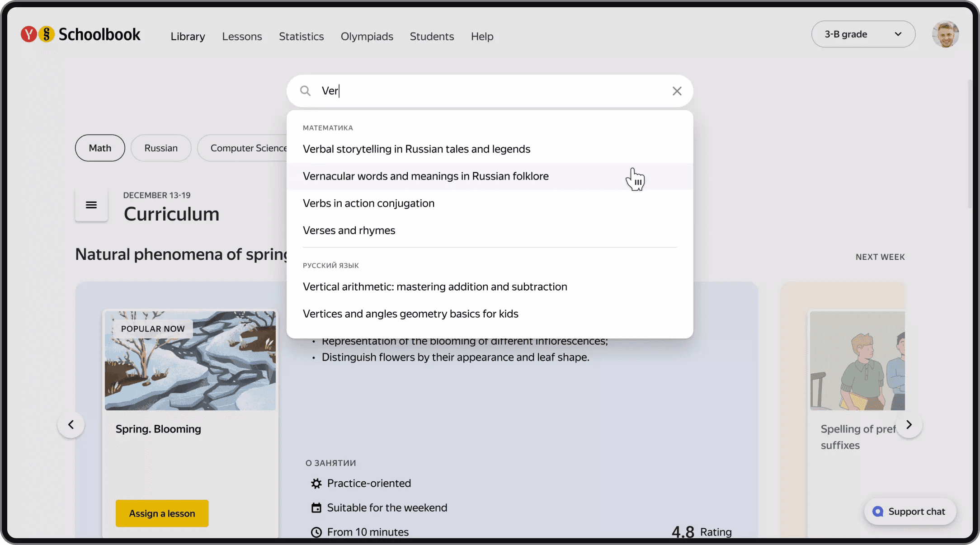Select Verses and rhymes suggestion
This screenshot has height=545, width=980.
click(x=349, y=230)
